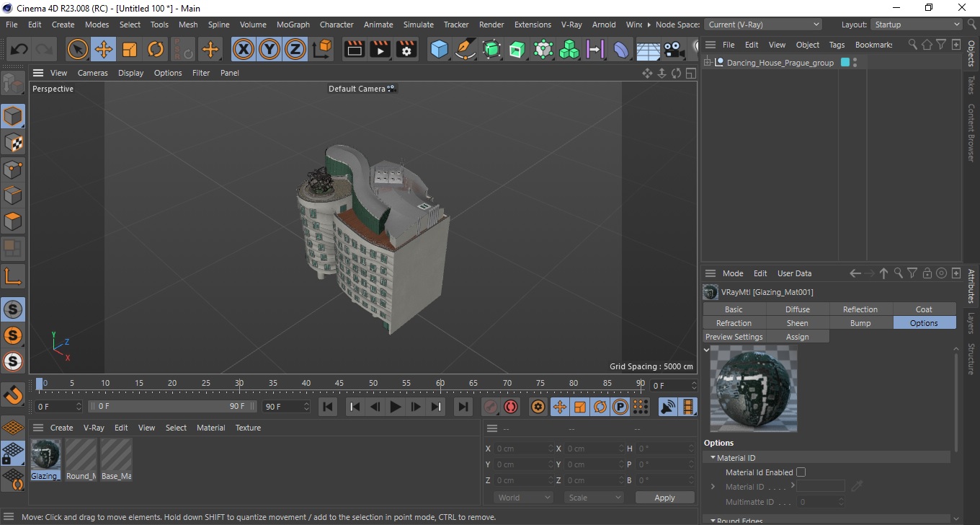Click the Undo arrow icon
The height and width of the screenshot is (525, 980).
point(19,50)
